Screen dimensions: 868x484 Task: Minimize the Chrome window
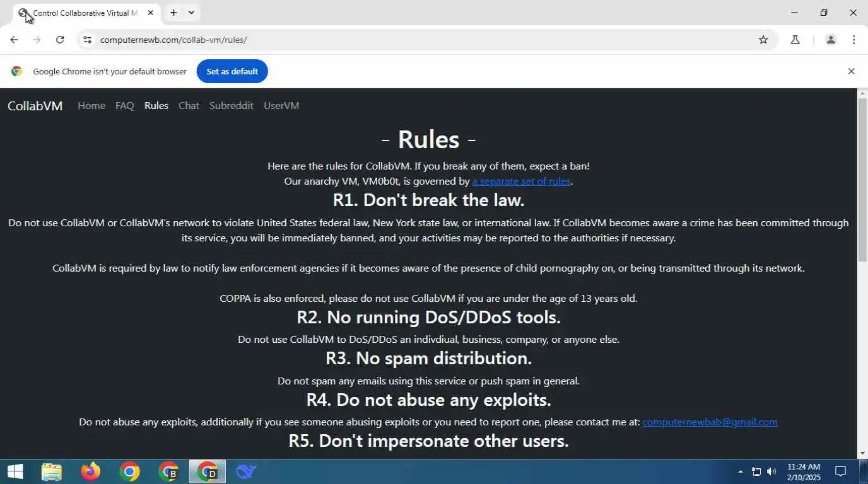click(x=794, y=13)
